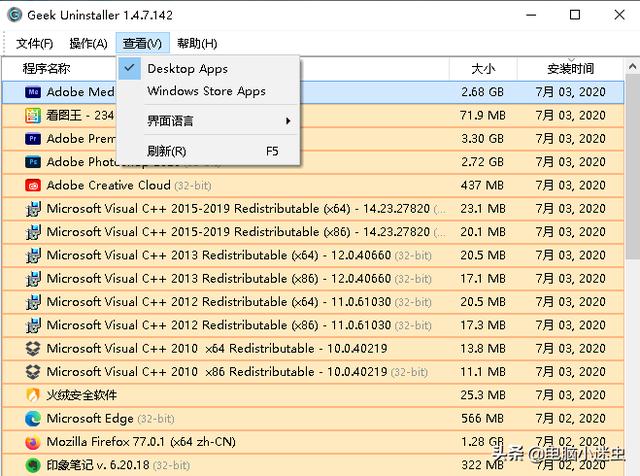The image size is (640, 476).
Task: Click the scrollbar up arrow
Action: 632,66
